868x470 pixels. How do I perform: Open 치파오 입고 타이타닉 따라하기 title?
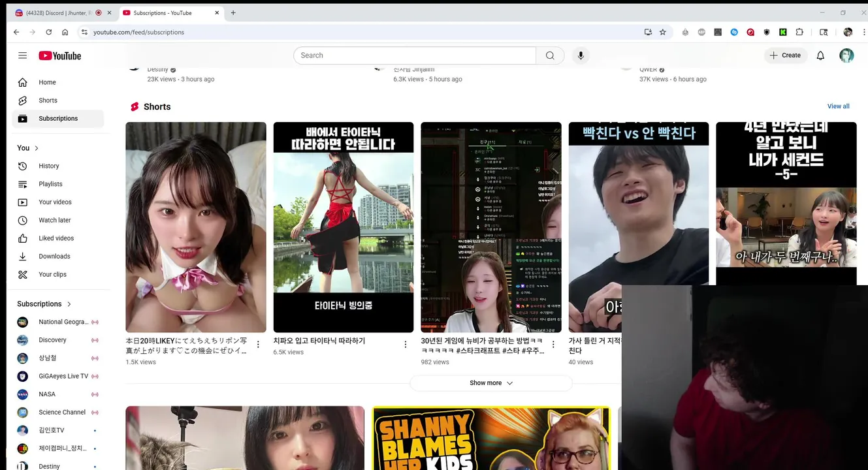(319, 341)
